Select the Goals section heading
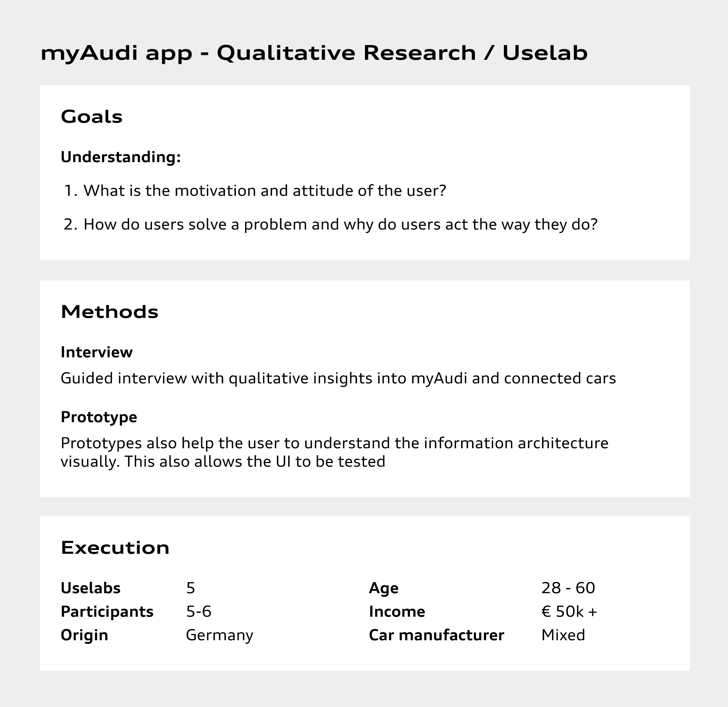 (x=91, y=117)
